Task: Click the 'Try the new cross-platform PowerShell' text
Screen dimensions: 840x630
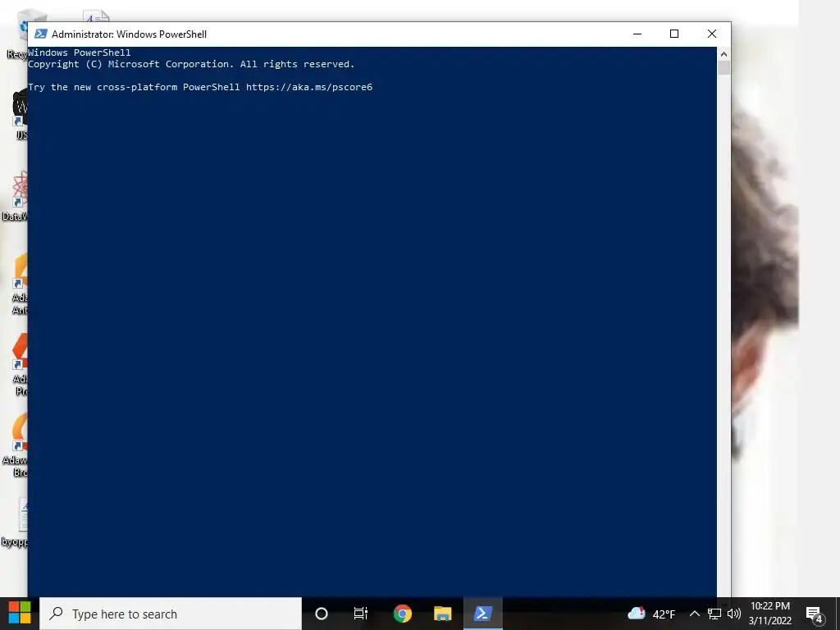Action: (134, 87)
